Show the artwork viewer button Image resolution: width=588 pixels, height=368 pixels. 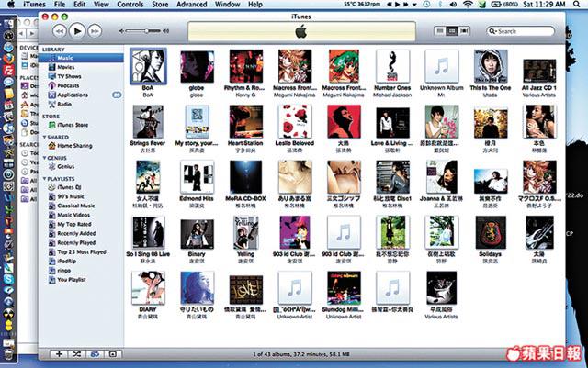(112, 353)
